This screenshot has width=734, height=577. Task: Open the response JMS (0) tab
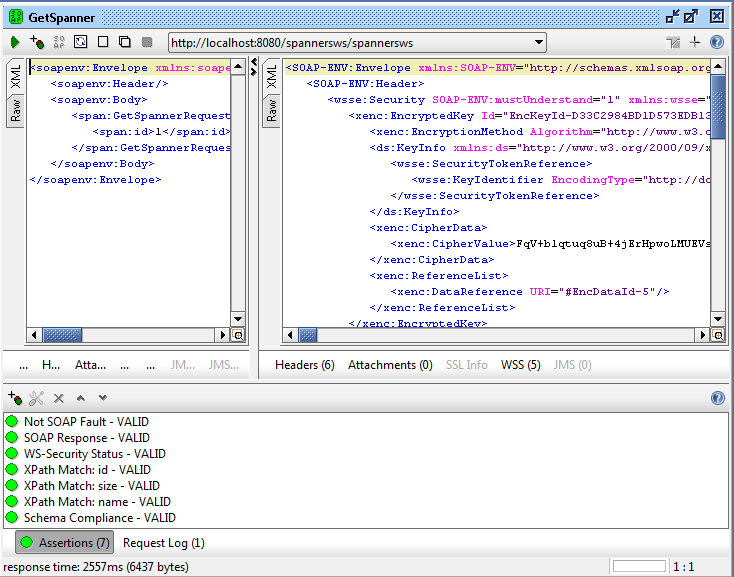(x=573, y=365)
